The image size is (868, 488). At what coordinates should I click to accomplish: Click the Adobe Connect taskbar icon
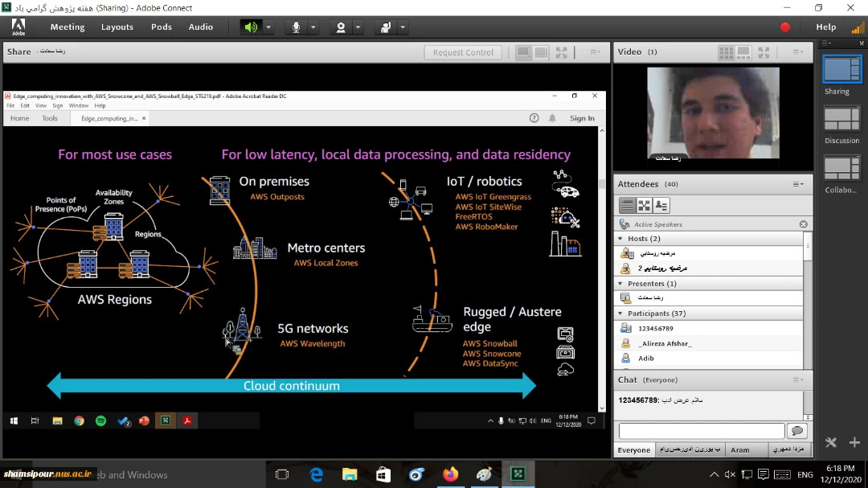(518, 474)
